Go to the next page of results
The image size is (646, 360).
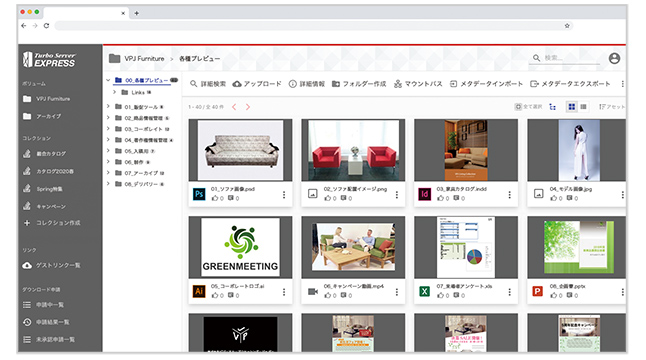pyautogui.click(x=248, y=107)
